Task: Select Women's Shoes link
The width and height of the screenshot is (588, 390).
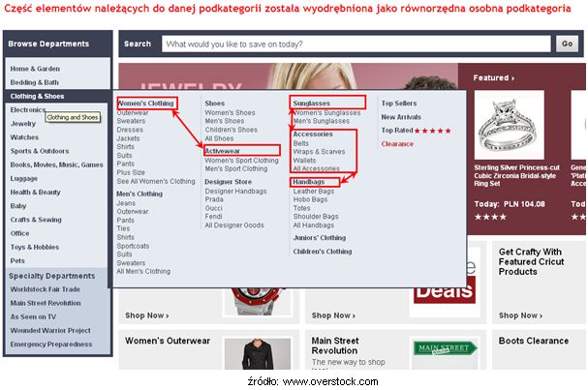Action: click(230, 112)
